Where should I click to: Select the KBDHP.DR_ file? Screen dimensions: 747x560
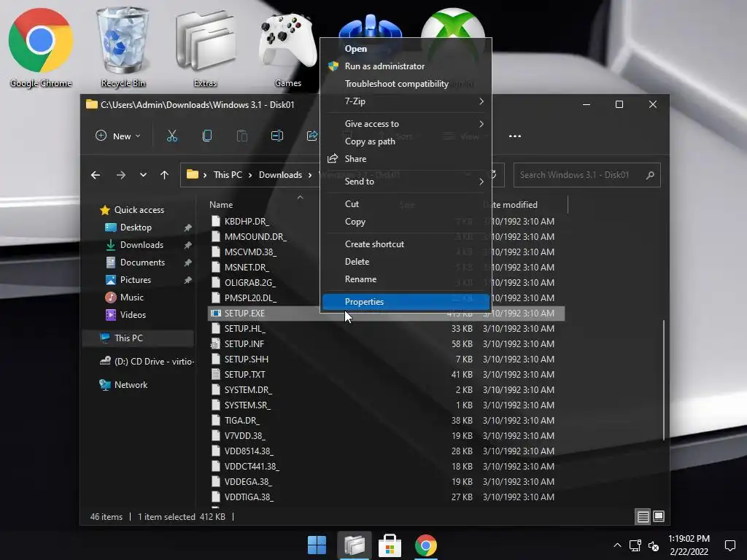247,222
